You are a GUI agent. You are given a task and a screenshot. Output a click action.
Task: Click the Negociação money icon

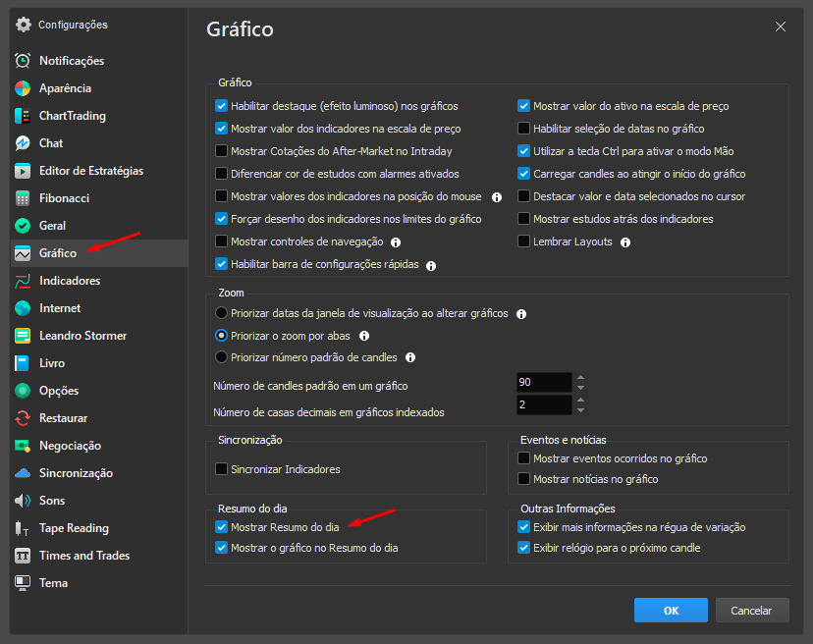(x=23, y=446)
